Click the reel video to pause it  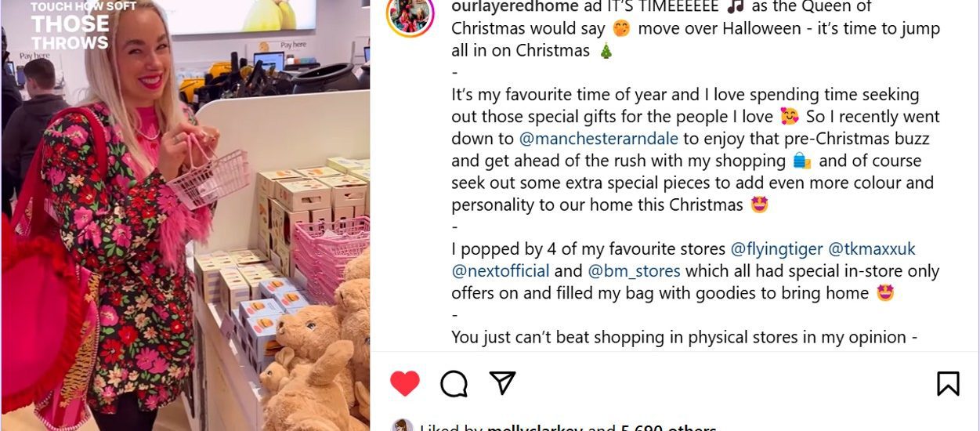[x=185, y=215]
